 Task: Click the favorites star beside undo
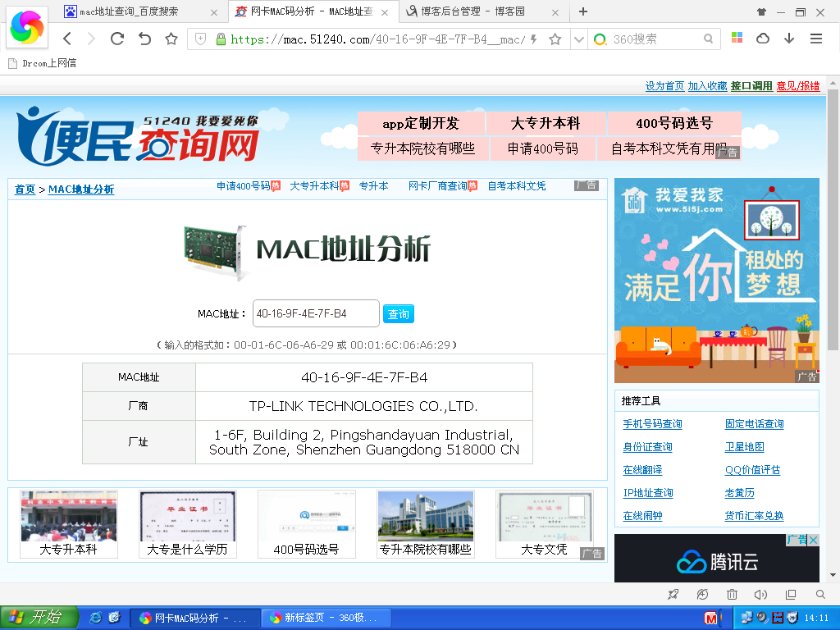[171, 39]
